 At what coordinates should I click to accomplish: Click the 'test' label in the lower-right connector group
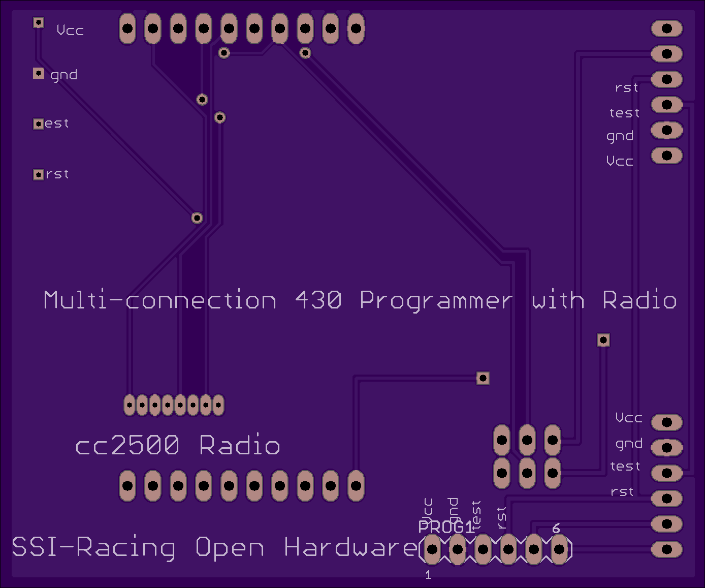[625, 466]
